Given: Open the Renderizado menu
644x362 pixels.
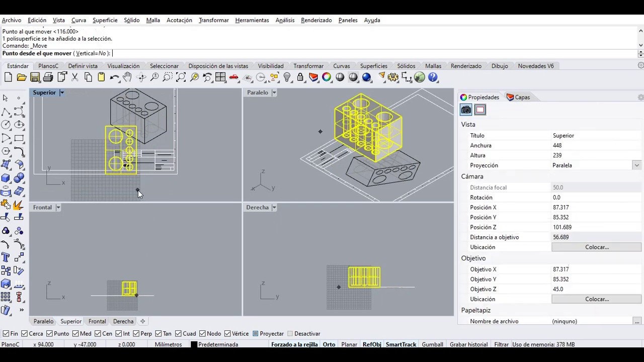Looking at the screenshot, I should click(316, 20).
